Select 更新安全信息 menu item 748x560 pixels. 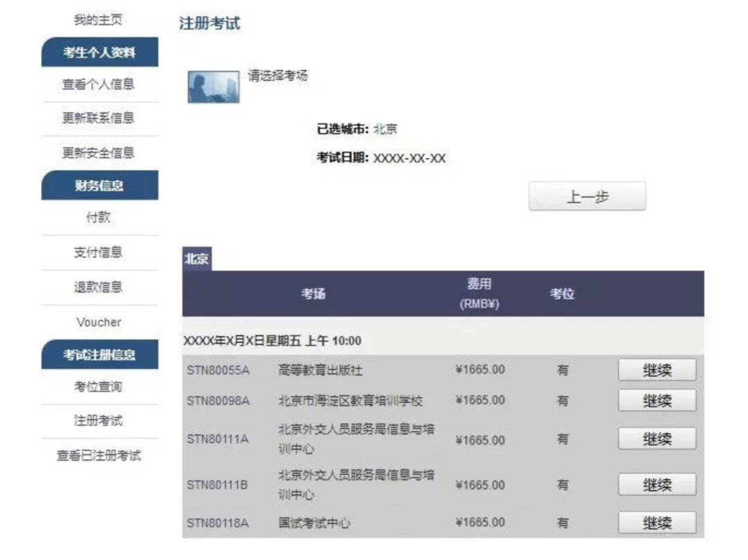(98, 152)
